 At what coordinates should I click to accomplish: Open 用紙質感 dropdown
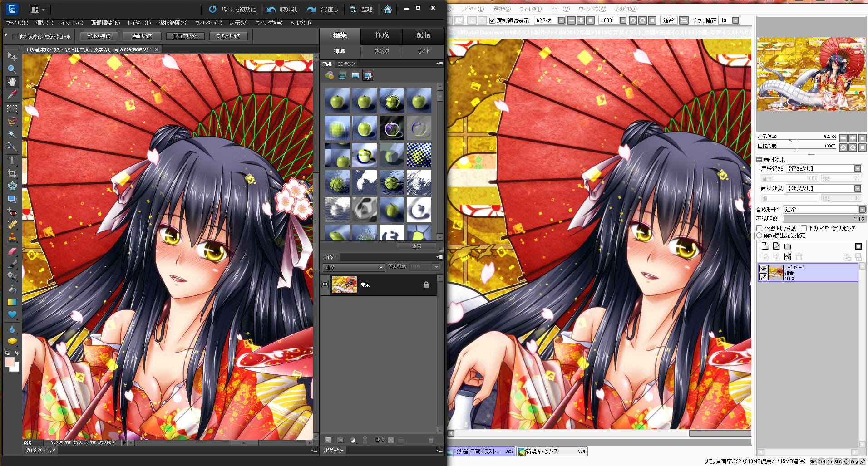824,168
